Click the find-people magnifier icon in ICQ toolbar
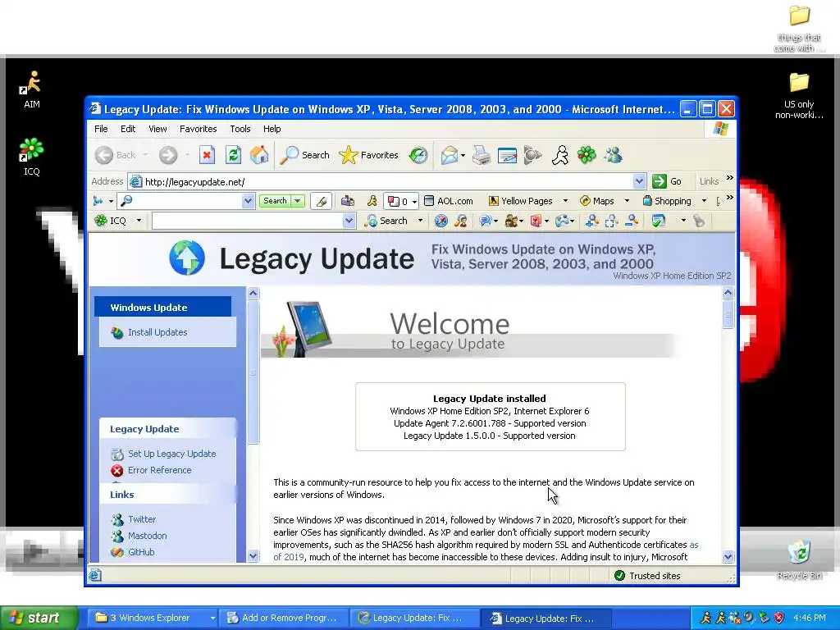 [x=461, y=221]
